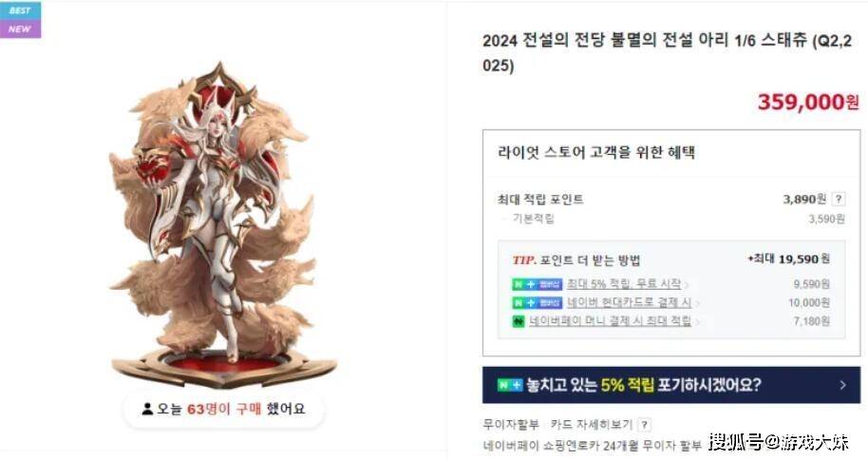
Task: Click the Naver Plus membership icon beside 최대 5% 적립
Action: (537, 285)
